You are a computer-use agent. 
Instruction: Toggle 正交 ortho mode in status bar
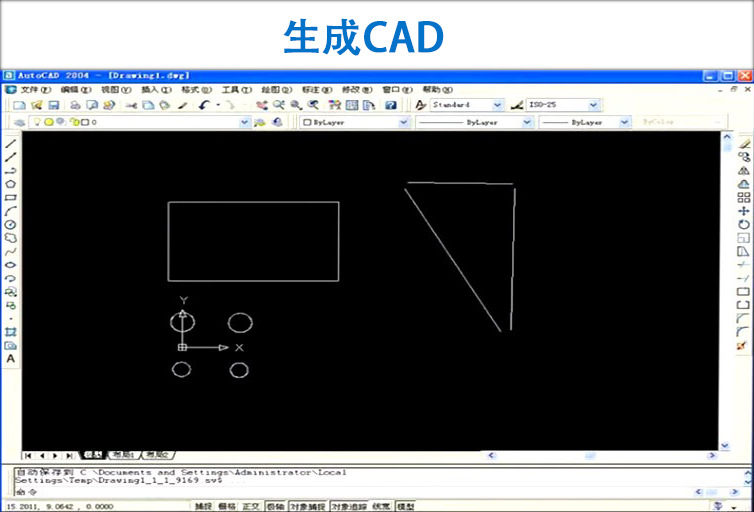(251, 506)
